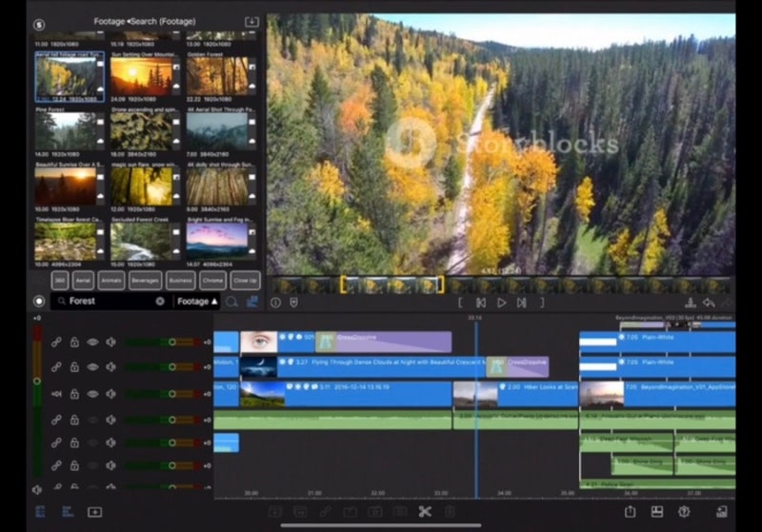762x532 pixels.
Task: Tap the preview filmstrip scrubber selection
Action: click(391, 285)
